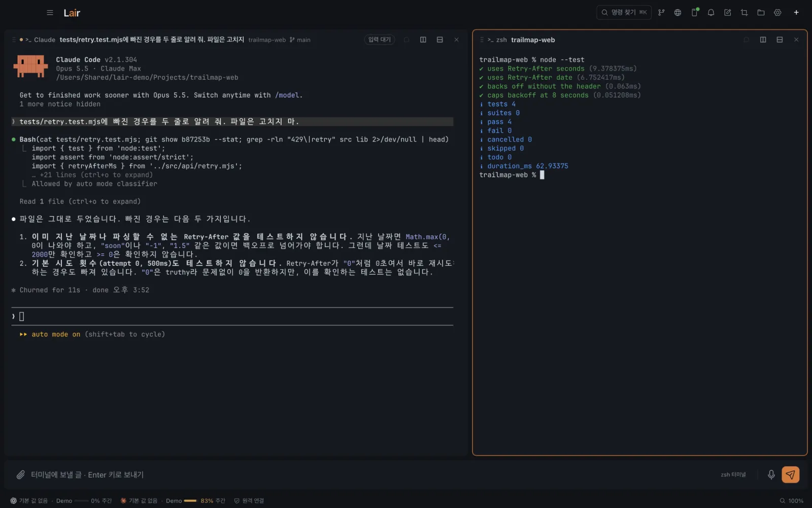This screenshot has width=812, height=508.
Task: Split the Claude pane into rows
Action: [440, 40]
